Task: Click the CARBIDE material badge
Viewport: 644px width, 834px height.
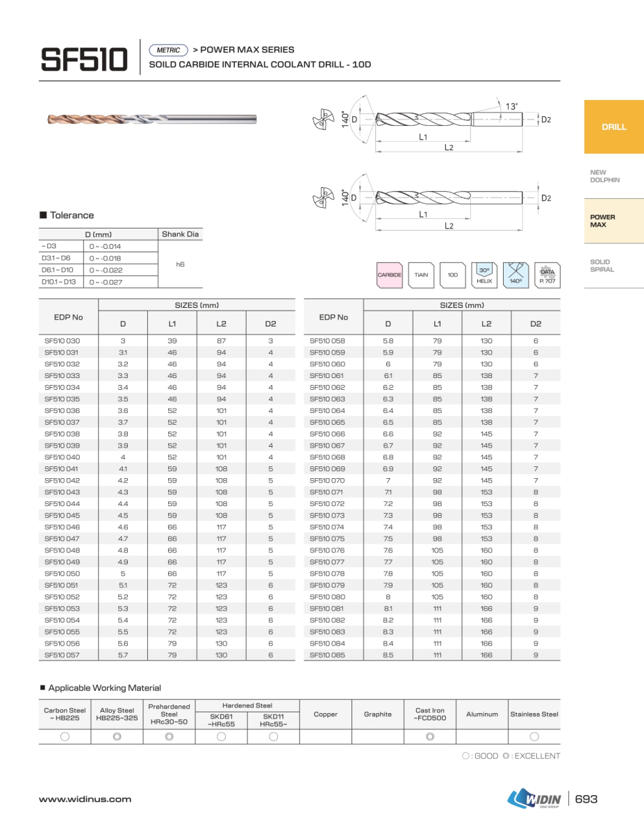Action: [x=390, y=275]
